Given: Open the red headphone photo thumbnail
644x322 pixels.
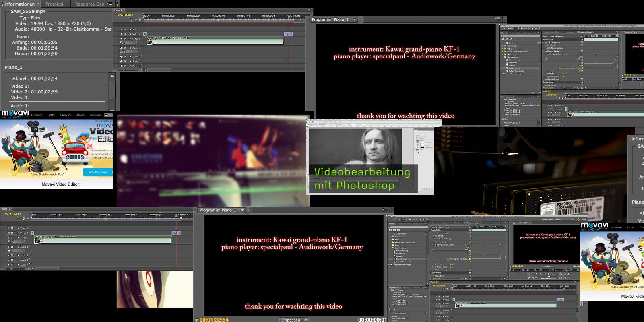Looking at the screenshot, I should pos(155,289).
